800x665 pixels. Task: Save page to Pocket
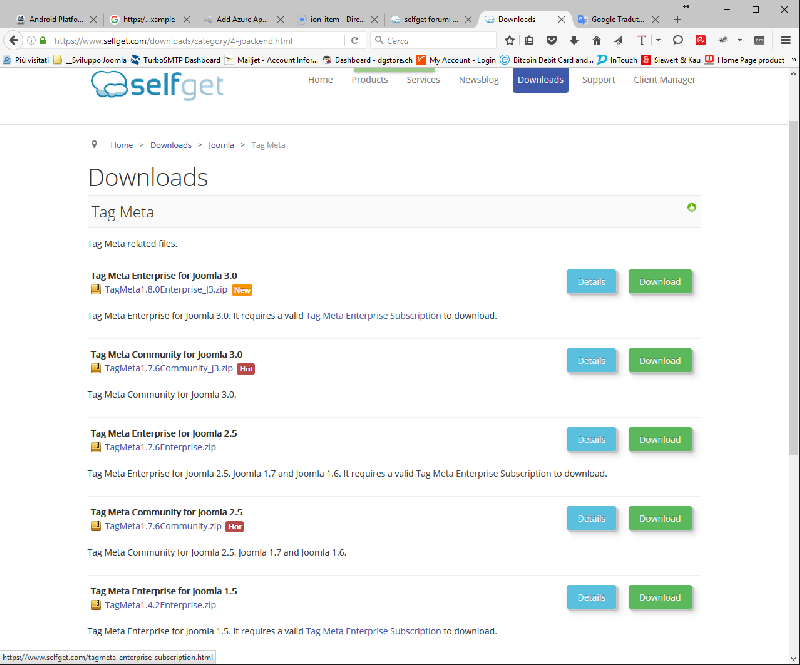pos(552,40)
